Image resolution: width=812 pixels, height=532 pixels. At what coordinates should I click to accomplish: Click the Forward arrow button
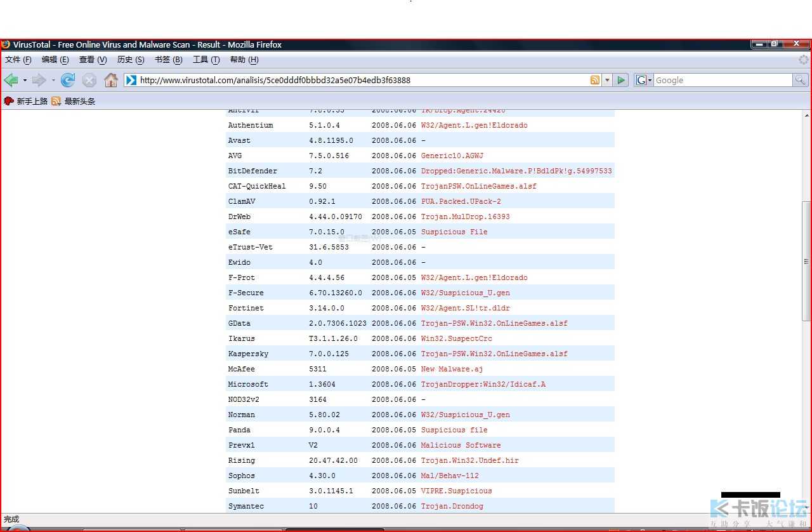[39, 80]
